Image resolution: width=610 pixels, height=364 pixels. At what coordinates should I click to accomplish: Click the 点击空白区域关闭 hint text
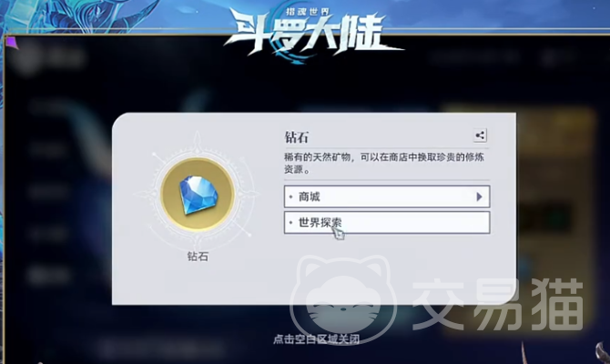[x=316, y=339]
